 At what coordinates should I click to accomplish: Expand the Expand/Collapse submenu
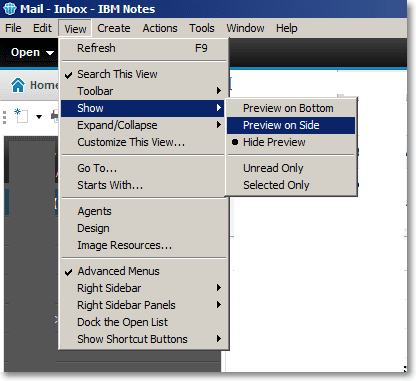click(144, 125)
